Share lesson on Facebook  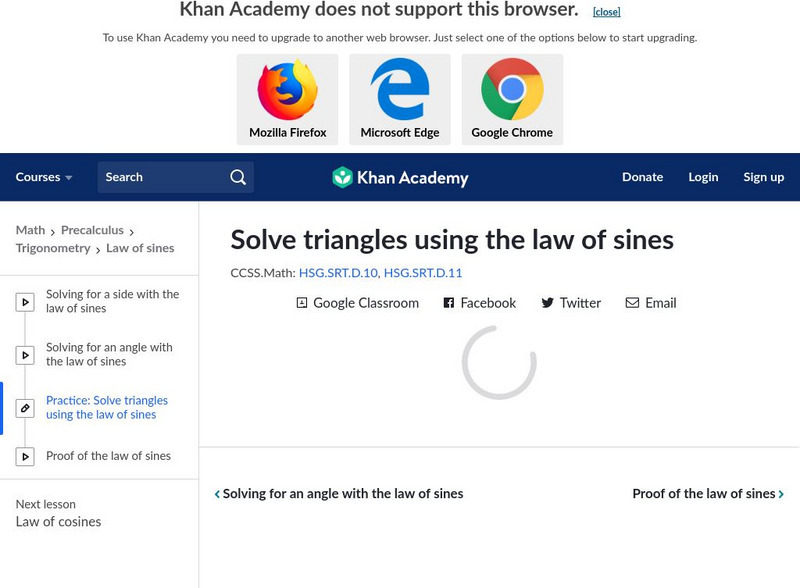479,303
